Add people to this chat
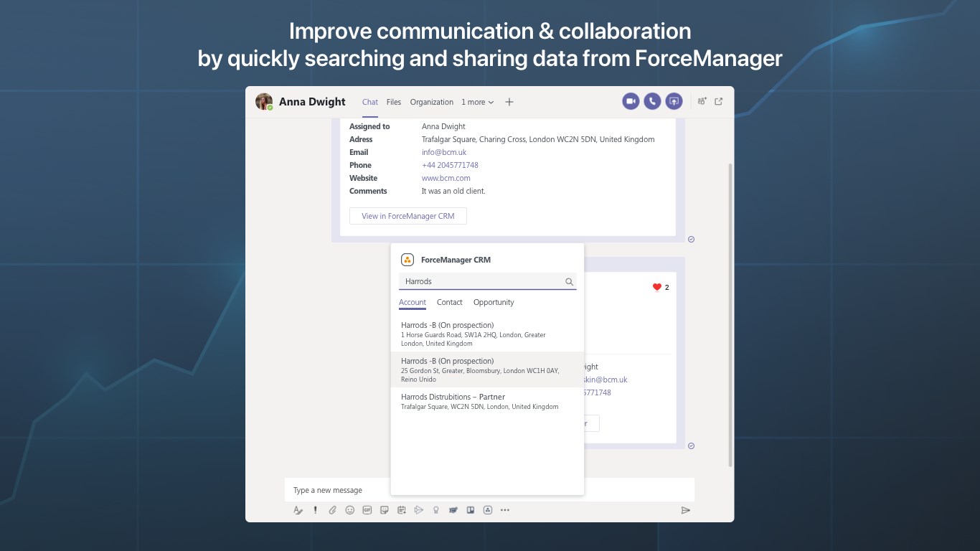 tap(702, 102)
